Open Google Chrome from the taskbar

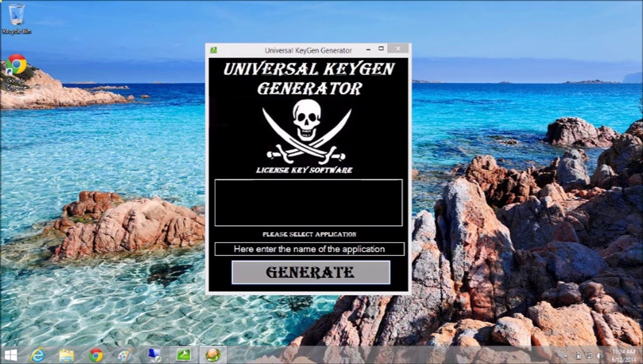(x=96, y=355)
